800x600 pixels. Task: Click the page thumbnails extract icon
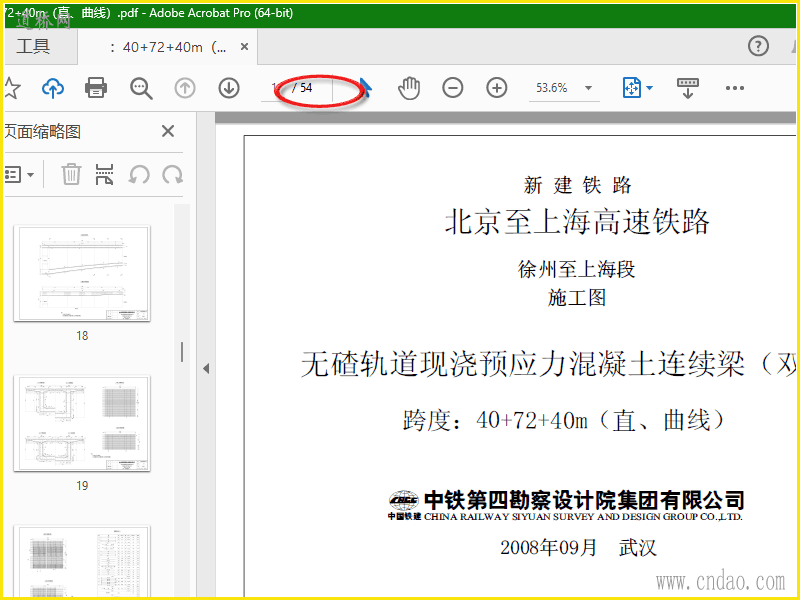pyautogui.click(x=105, y=174)
